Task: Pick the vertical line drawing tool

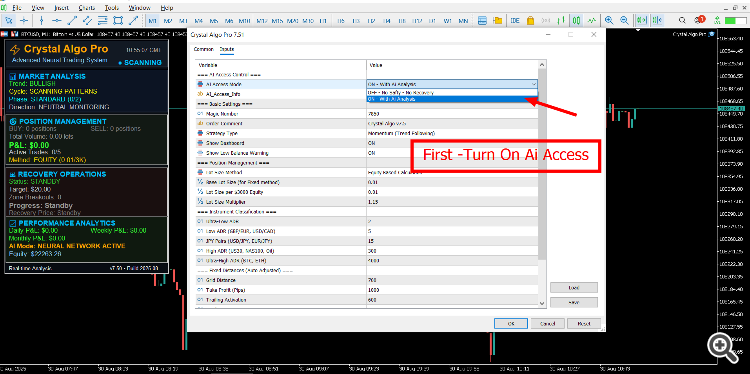Action: (x=41, y=21)
